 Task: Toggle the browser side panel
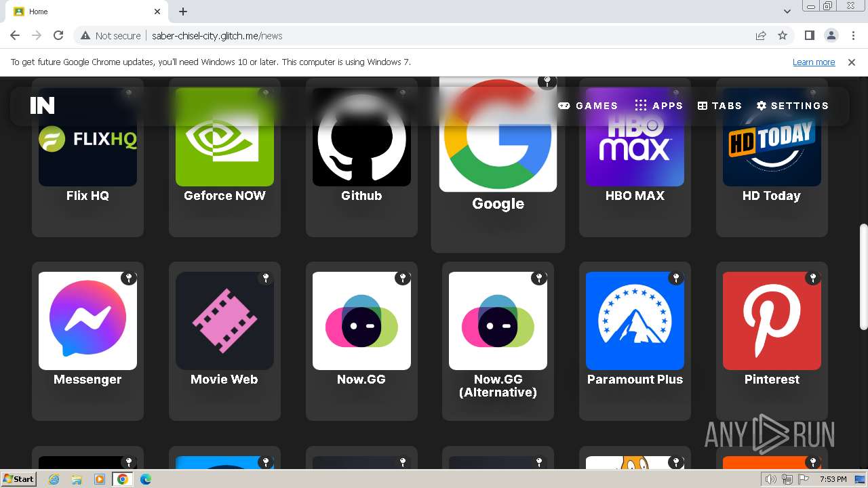click(809, 35)
